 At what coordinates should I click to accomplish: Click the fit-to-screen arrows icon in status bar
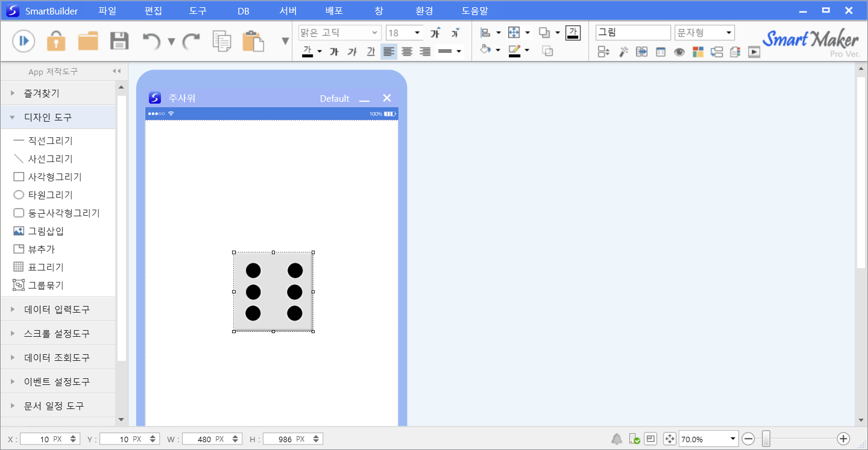coord(670,439)
